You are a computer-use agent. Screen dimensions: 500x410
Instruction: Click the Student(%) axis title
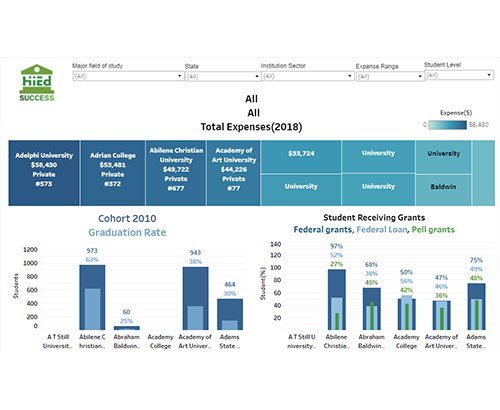263,283
